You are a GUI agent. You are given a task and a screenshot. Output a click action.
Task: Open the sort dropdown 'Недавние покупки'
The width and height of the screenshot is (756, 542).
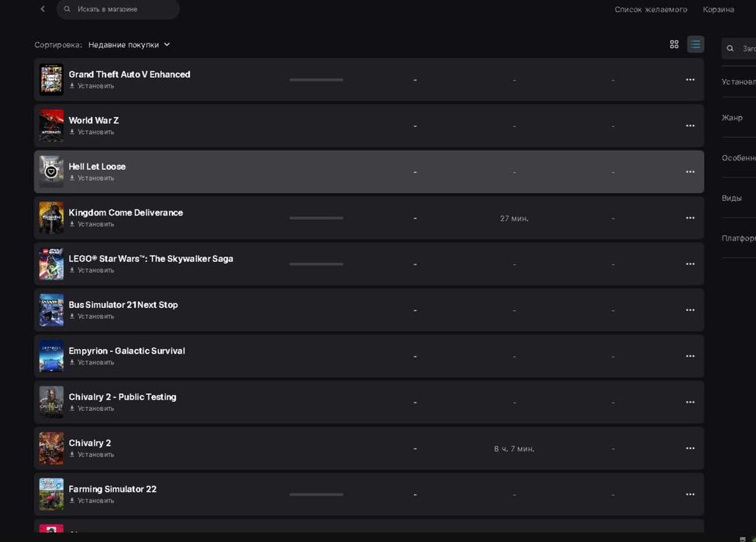129,45
